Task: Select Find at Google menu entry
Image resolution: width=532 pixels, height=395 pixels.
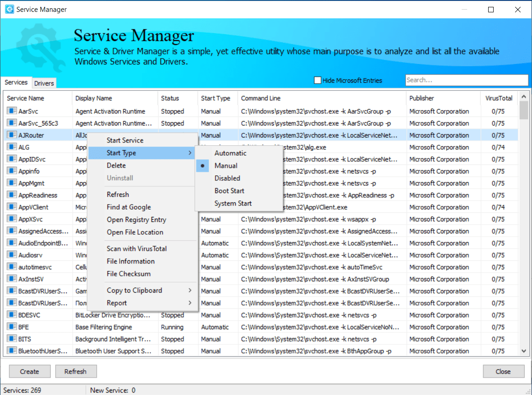Action: 142,207
